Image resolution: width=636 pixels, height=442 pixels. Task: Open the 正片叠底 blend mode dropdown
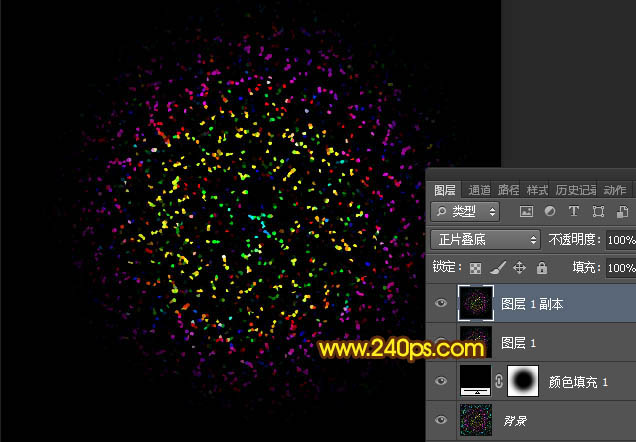(x=486, y=240)
